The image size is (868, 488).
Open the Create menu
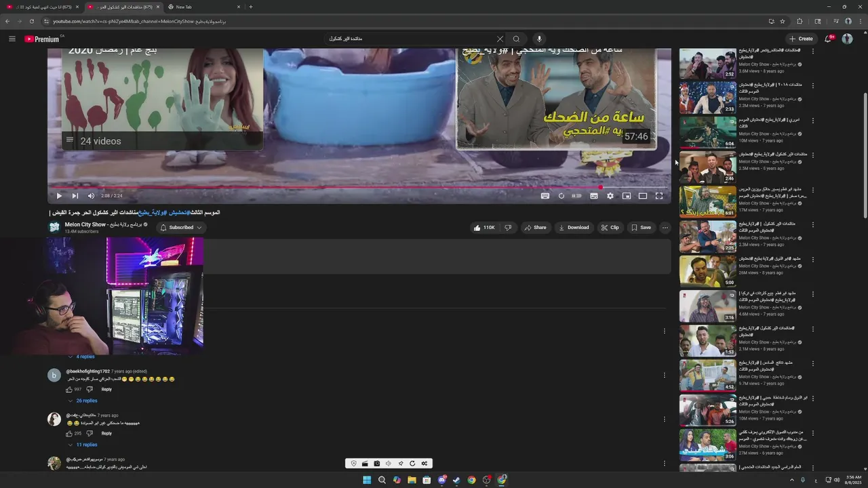[x=801, y=39]
